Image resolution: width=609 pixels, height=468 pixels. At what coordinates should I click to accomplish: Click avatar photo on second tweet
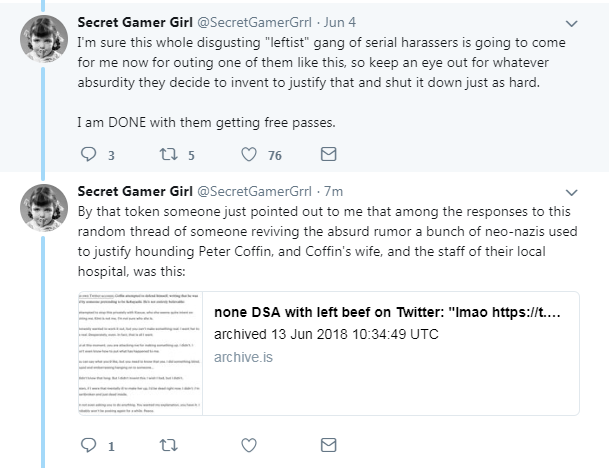pyautogui.click(x=44, y=208)
